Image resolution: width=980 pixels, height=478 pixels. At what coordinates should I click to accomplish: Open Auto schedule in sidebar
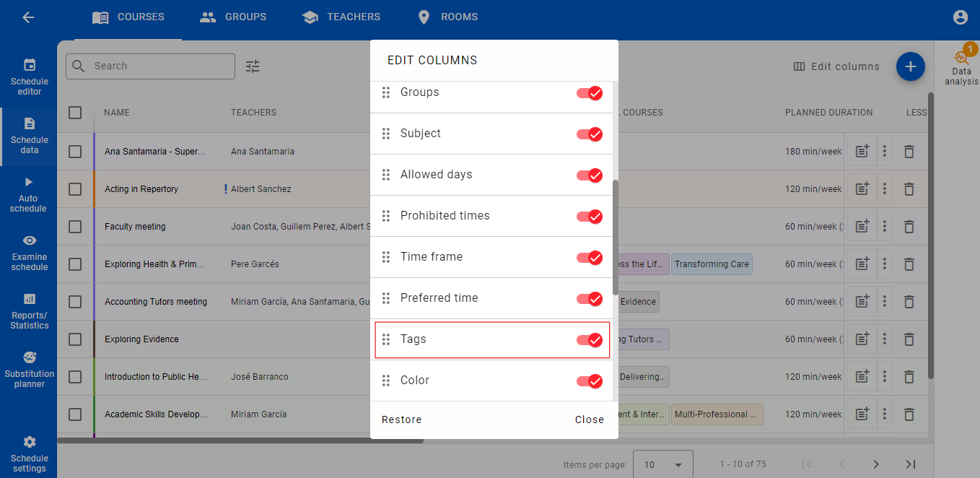point(29,194)
